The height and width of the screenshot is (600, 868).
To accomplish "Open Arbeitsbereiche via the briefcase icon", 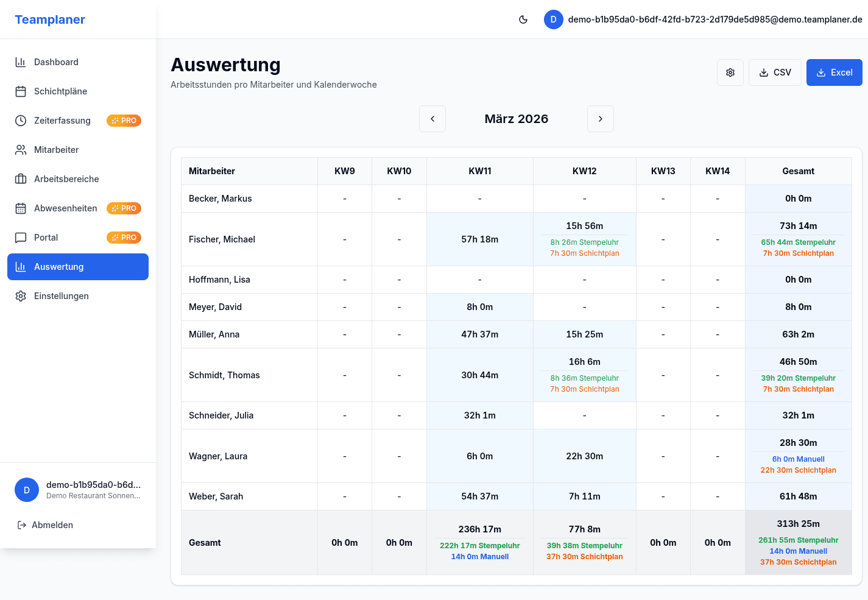I will (20, 178).
